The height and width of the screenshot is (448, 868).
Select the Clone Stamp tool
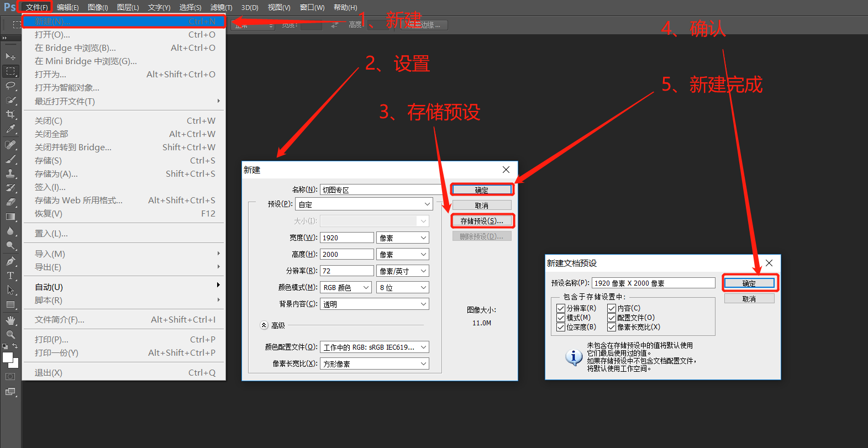10,173
